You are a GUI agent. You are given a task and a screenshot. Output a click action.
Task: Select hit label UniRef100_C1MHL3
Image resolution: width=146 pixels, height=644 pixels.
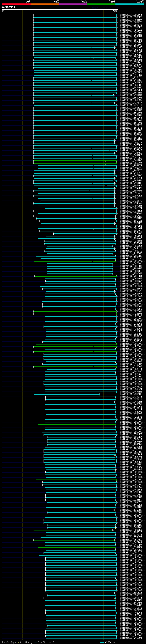coord(131,331)
